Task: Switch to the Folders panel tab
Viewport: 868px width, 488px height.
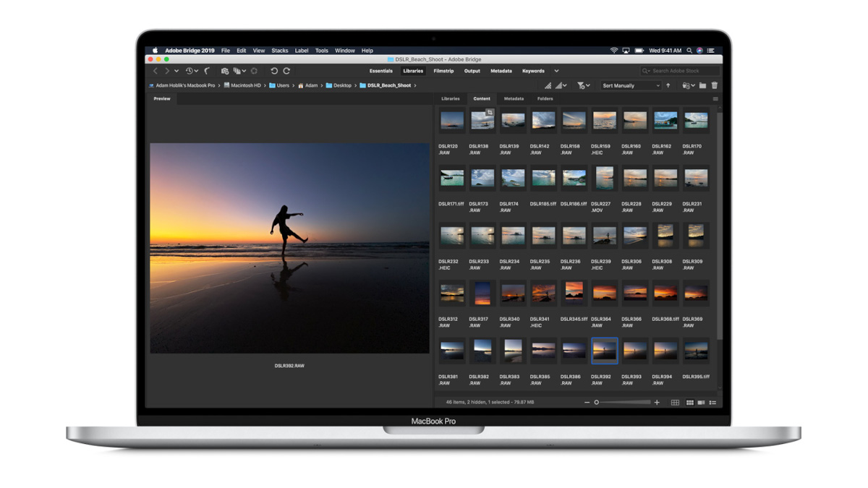Action: pos(545,98)
